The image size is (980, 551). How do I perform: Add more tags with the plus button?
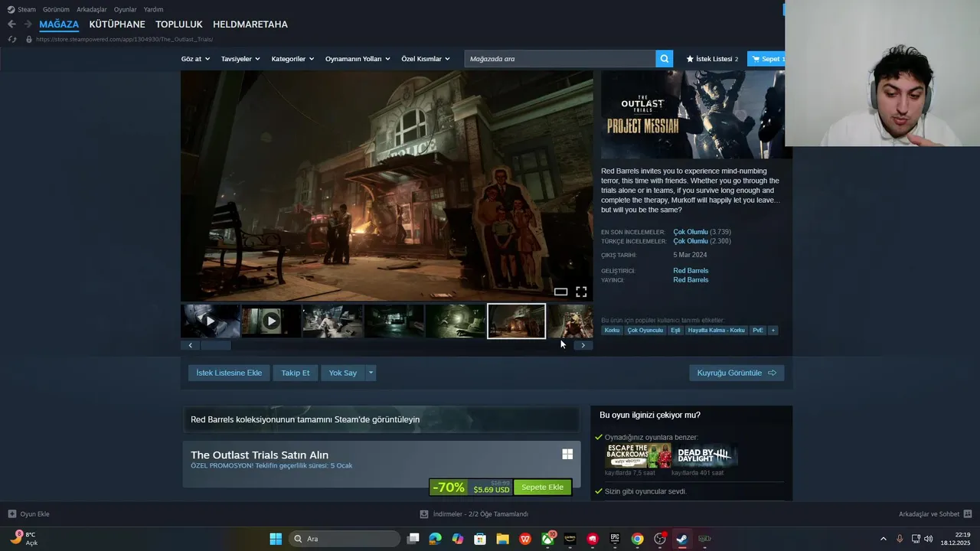(x=773, y=331)
